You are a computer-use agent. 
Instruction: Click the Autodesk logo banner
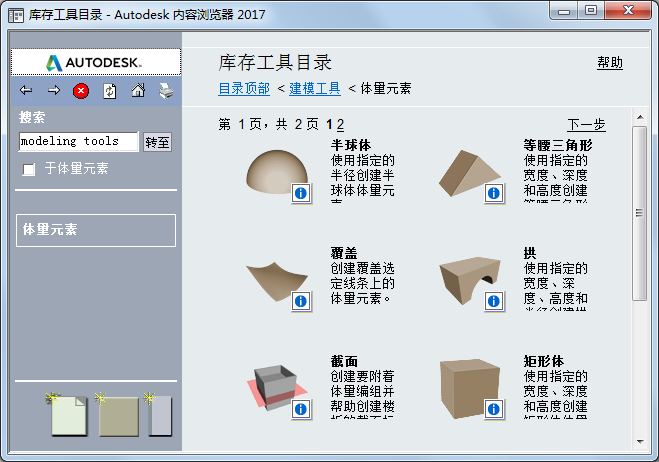[x=96, y=62]
